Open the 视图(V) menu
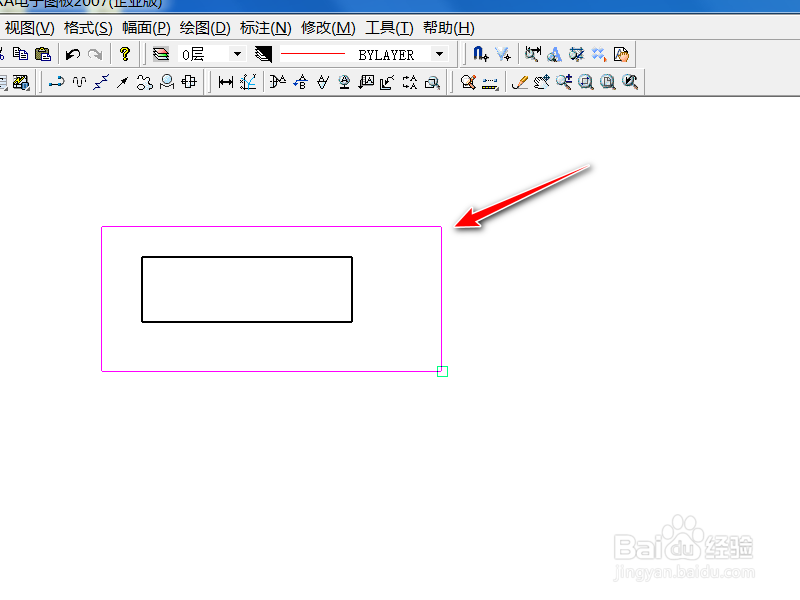 [x=29, y=28]
